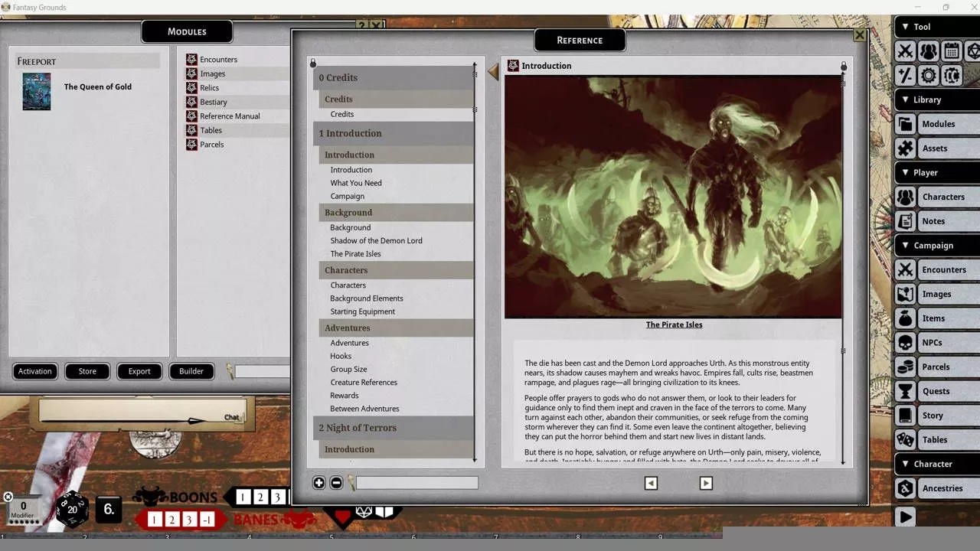Open the Calendar tool icon
The width and height of the screenshot is (980, 551).
952,51
